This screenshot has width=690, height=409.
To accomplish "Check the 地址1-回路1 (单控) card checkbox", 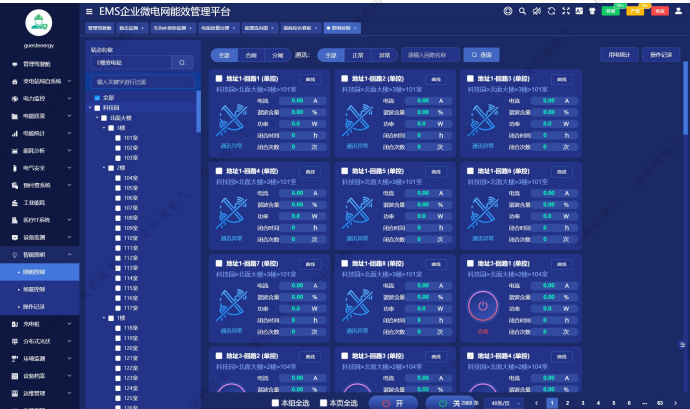I will (218, 78).
